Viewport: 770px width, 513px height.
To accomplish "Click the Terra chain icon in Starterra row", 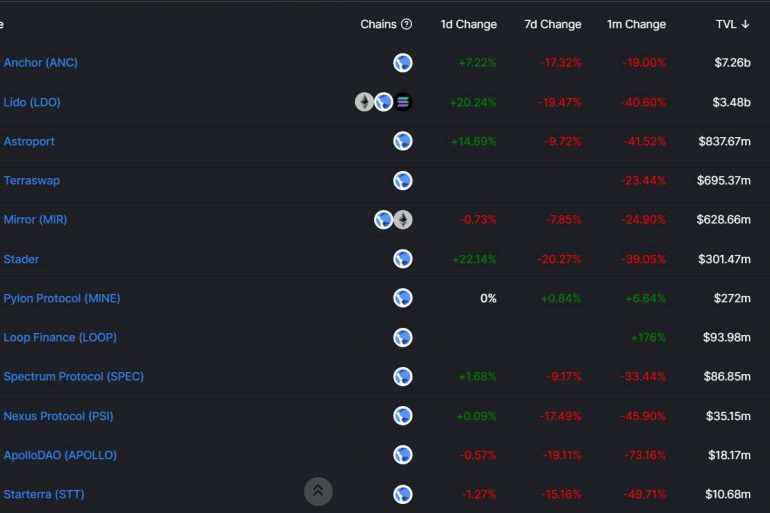I will coord(403,494).
